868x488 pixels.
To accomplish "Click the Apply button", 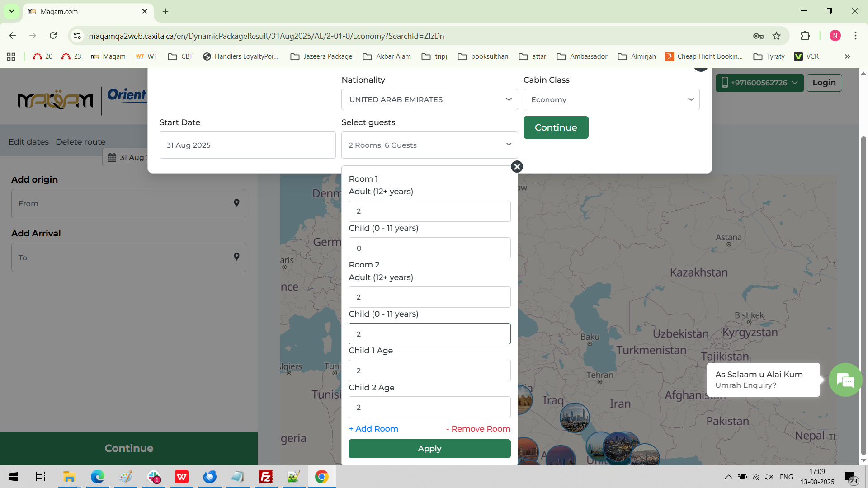I will (x=429, y=449).
